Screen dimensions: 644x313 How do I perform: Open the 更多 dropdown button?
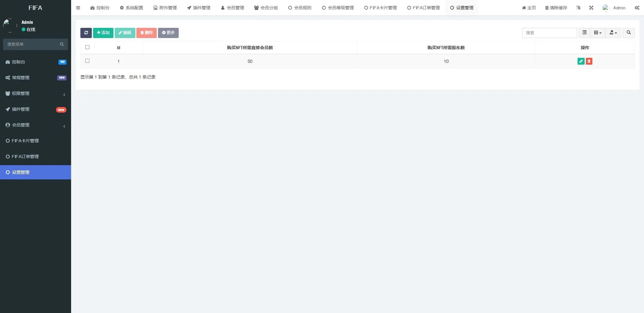coord(168,33)
